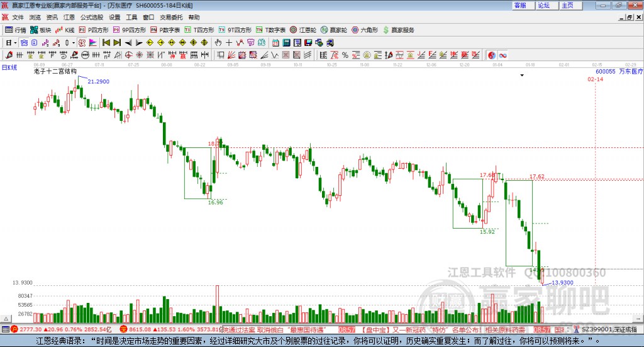Open the 设置 menu
Image resolution: width=644 pixels, height=347 pixels.
[114, 17]
